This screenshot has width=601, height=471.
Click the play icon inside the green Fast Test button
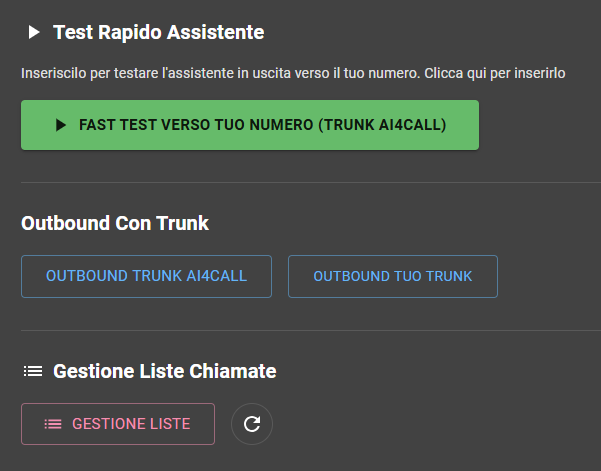click(x=62, y=125)
